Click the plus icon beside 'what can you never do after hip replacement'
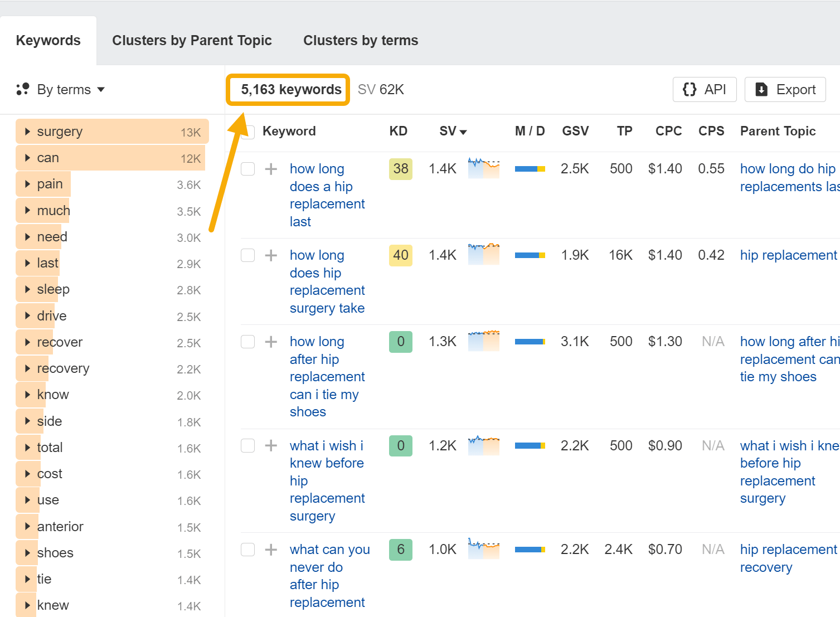840x617 pixels. [271, 549]
